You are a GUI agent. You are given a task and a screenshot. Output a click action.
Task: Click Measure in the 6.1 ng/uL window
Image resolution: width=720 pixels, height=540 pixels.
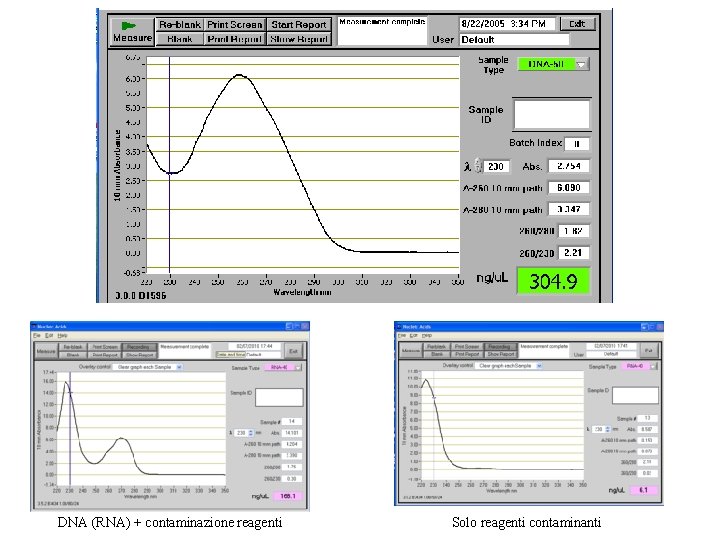click(x=411, y=350)
